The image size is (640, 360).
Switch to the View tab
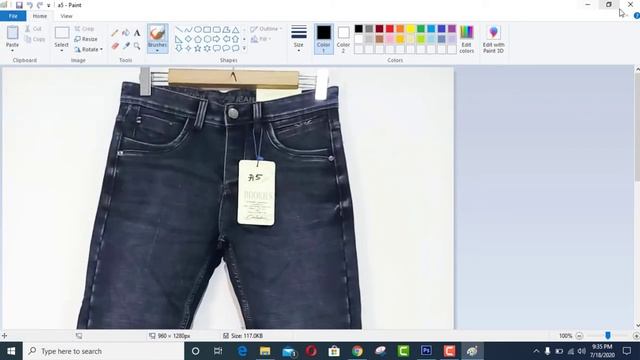[x=66, y=16]
